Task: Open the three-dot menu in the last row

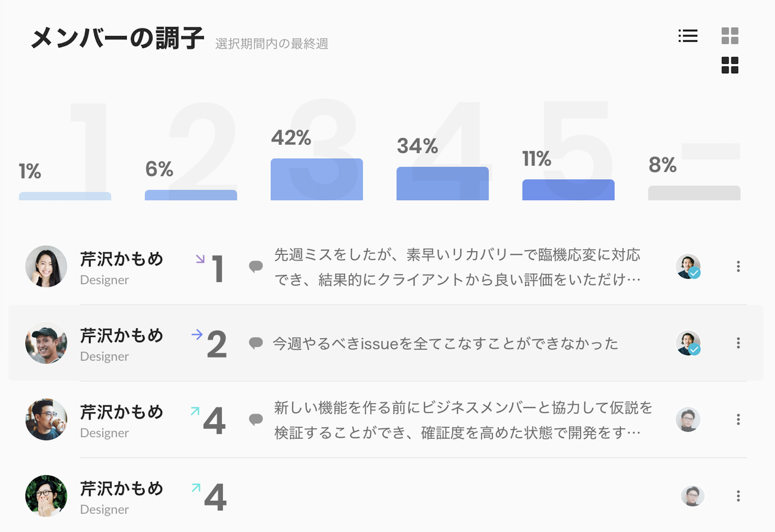Action: pos(738,496)
